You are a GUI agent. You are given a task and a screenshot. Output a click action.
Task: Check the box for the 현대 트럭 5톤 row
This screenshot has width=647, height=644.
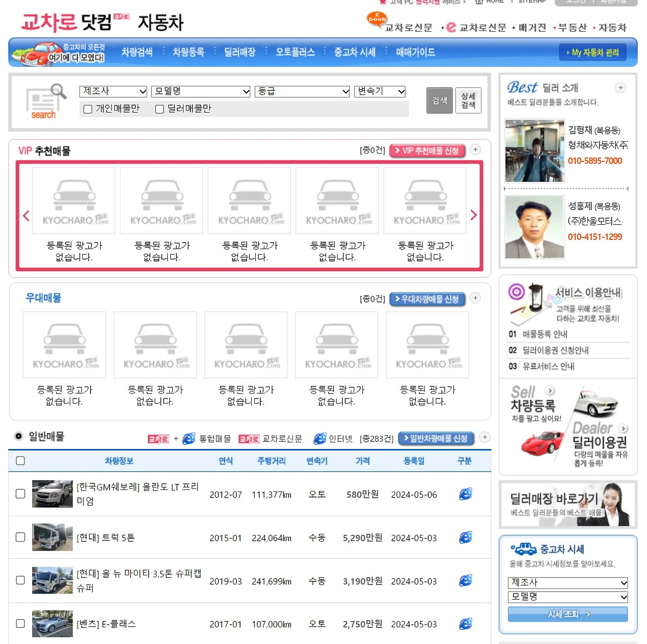pos(20,537)
